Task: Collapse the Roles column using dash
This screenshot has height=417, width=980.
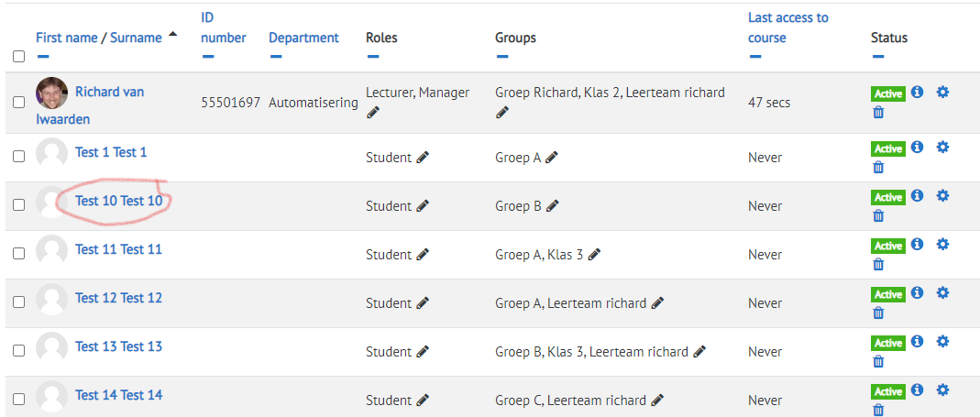Action: pos(372,56)
